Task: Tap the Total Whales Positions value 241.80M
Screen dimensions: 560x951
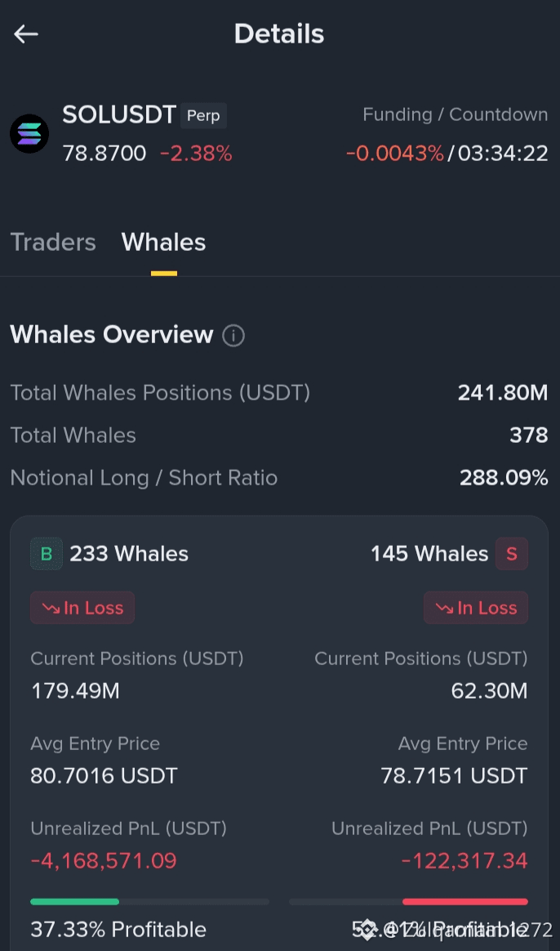Action: pyautogui.click(x=502, y=393)
